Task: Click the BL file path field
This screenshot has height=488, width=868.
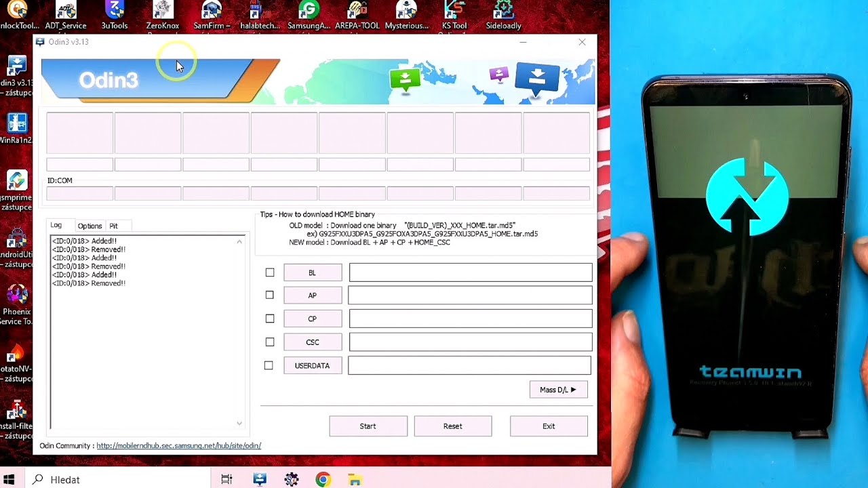Action: (471, 272)
